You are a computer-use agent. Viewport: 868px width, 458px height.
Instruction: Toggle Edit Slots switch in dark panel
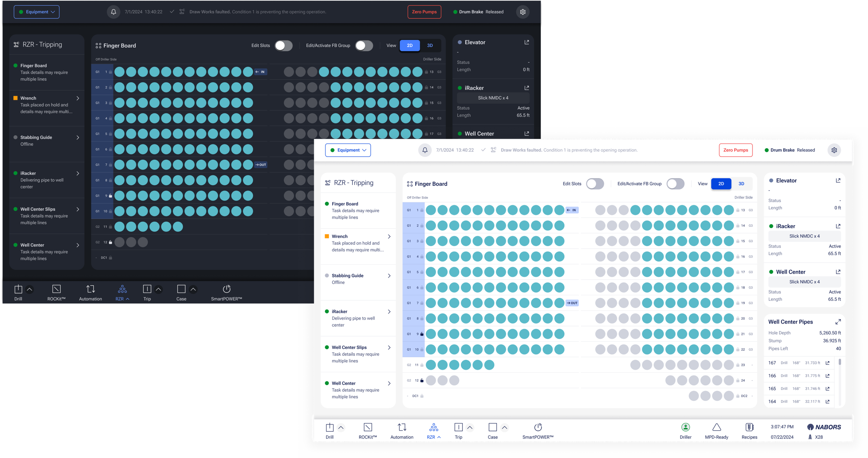pos(283,45)
